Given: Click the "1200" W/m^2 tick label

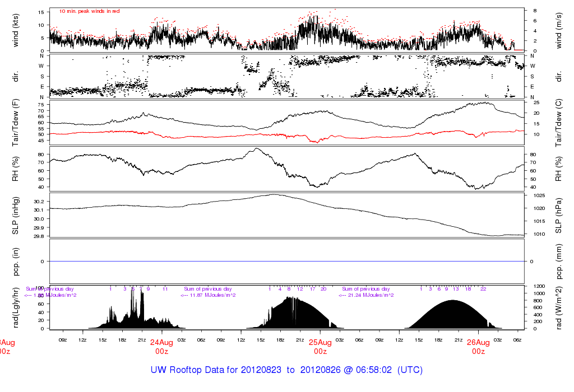Looking at the screenshot, I should (539, 286).
